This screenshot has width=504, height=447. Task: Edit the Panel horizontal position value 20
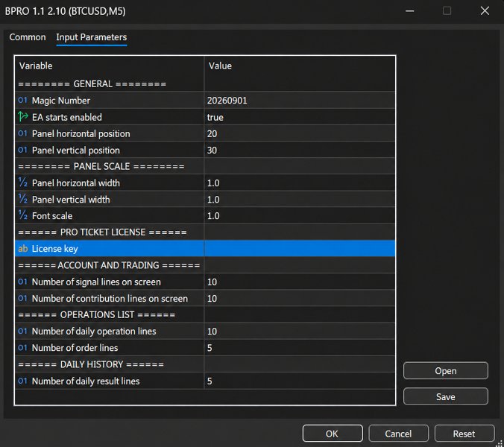coord(300,133)
